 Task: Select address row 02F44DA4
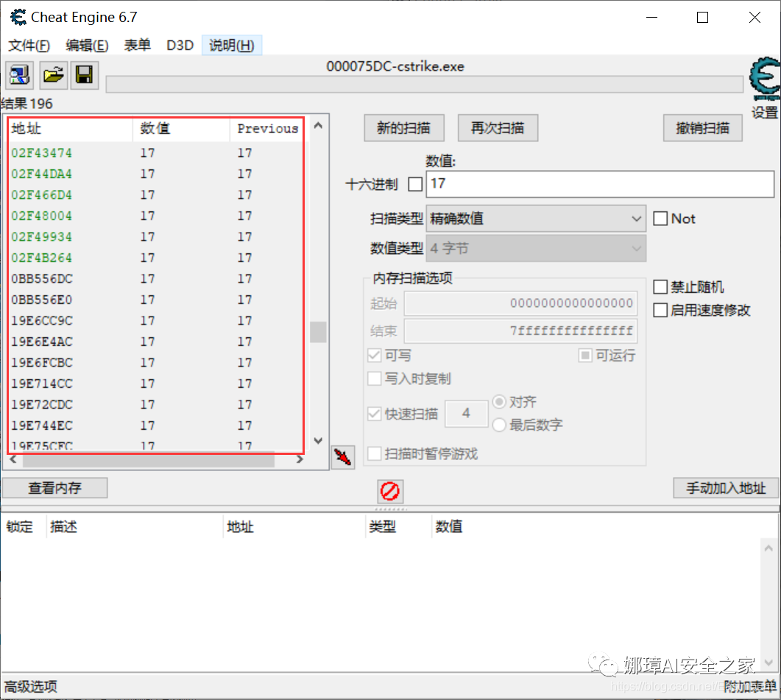tap(156, 174)
